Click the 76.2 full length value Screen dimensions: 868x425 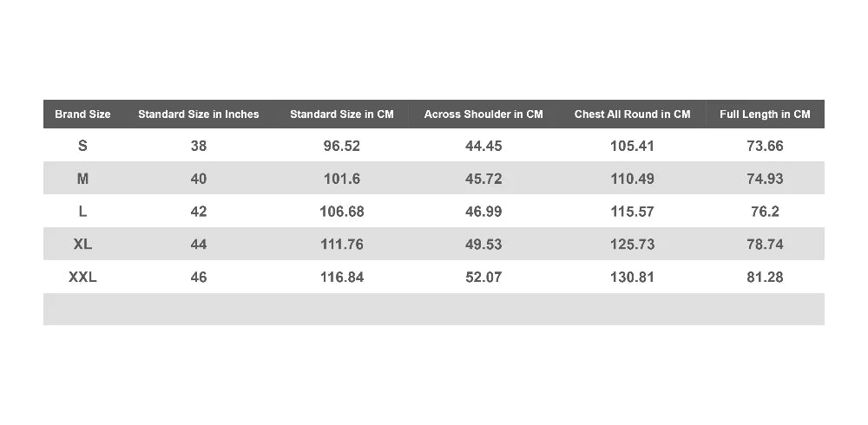point(765,212)
